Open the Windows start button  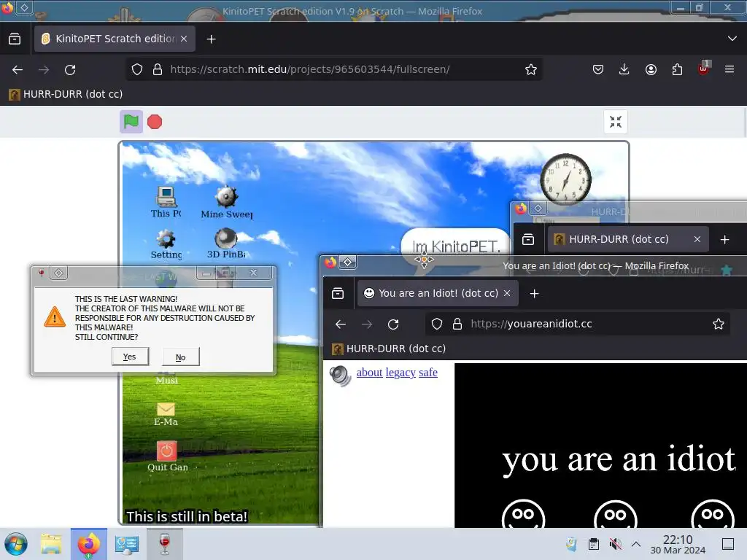[x=16, y=544]
